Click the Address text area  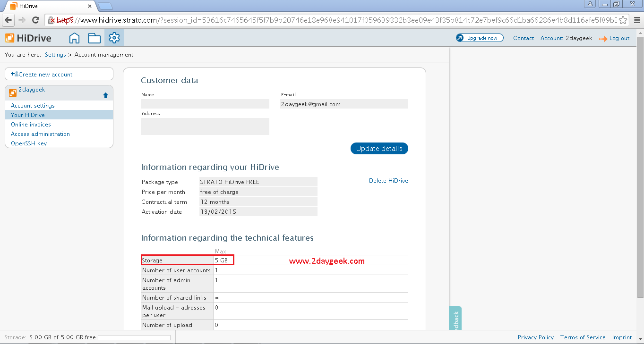coord(205,126)
